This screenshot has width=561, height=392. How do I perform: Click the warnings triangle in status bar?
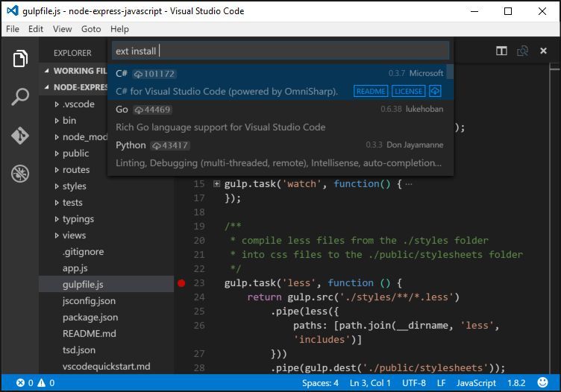click(42, 383)
